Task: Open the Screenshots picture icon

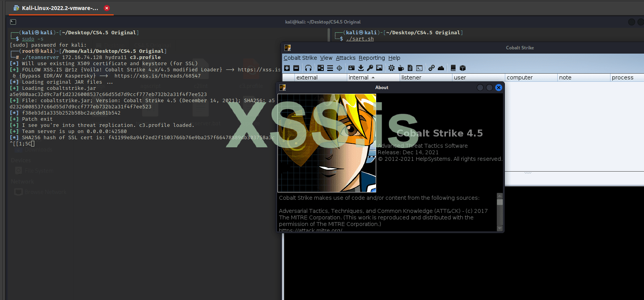Action: (379, 68)
